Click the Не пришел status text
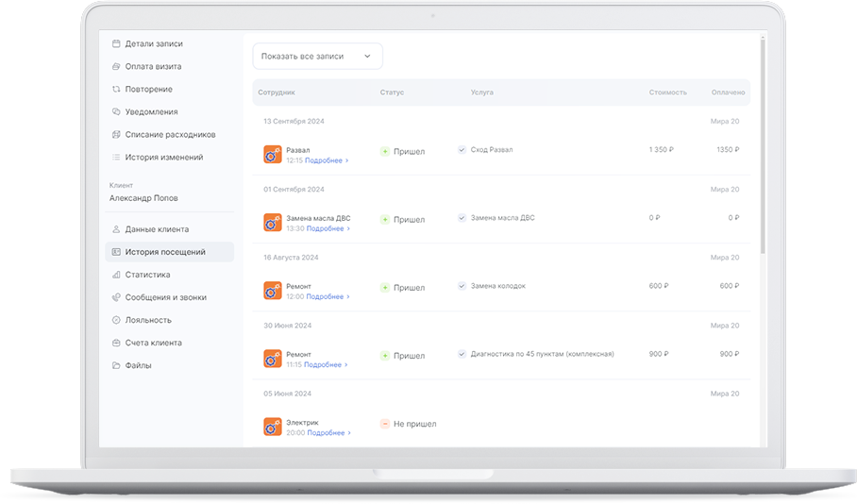The width and height of the screenshot is (857, 504). [415, 424]
